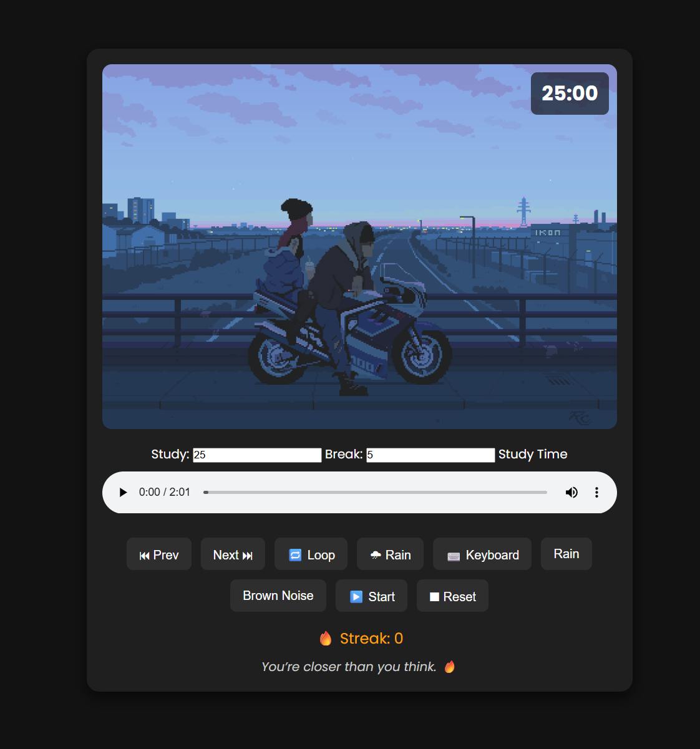Image resolution: width=700 pixels, height=749 pixels.
Task: Play the audio track
Action: point(123,493)
